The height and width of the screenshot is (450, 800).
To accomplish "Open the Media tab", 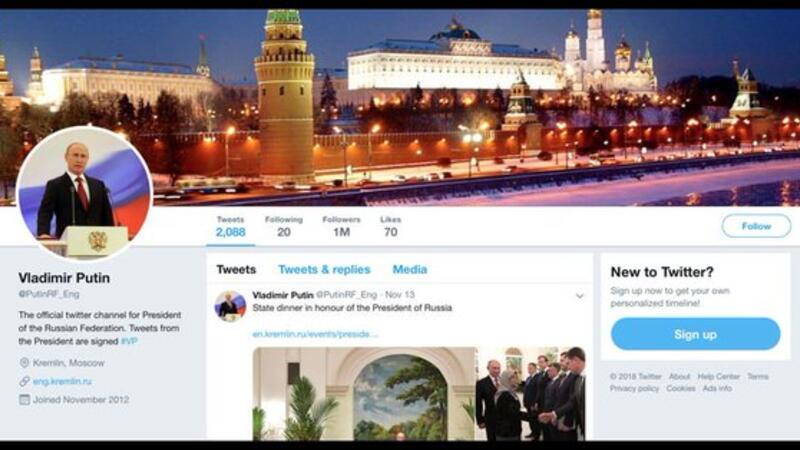I will coord(410,269).
